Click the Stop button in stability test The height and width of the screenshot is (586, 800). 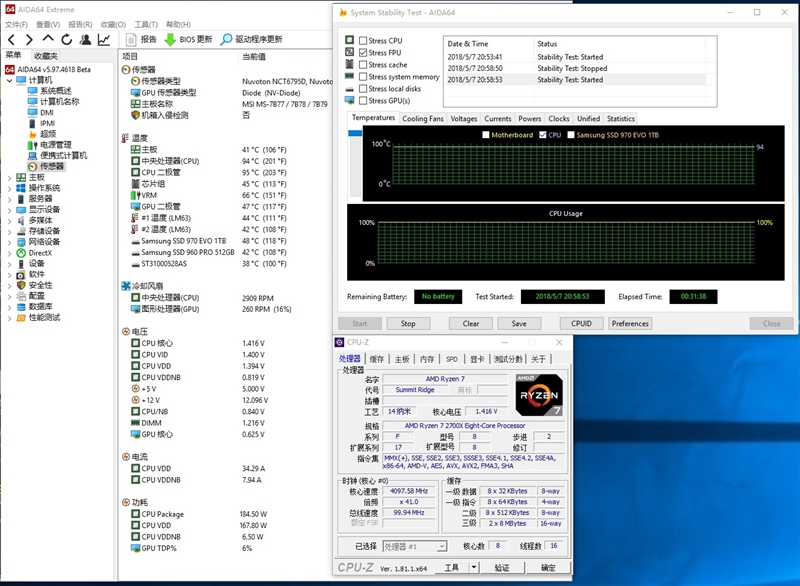408,323
